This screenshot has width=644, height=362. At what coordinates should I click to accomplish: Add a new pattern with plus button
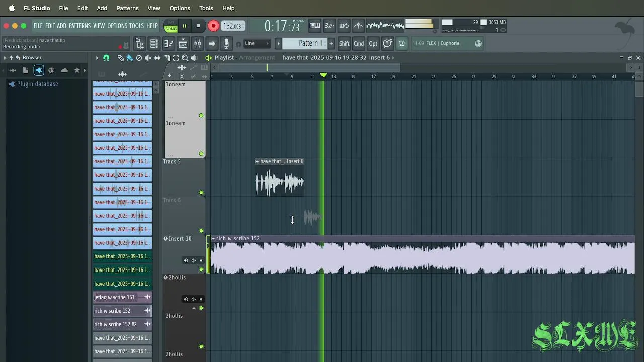331,44
